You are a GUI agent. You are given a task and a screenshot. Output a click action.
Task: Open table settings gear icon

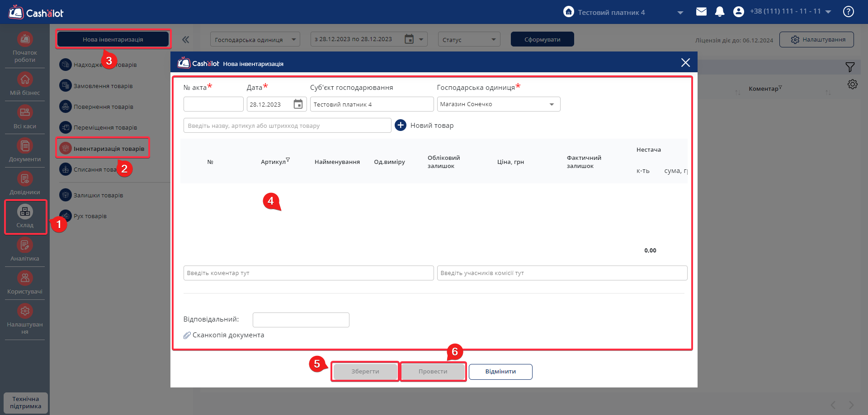point(852,84)
